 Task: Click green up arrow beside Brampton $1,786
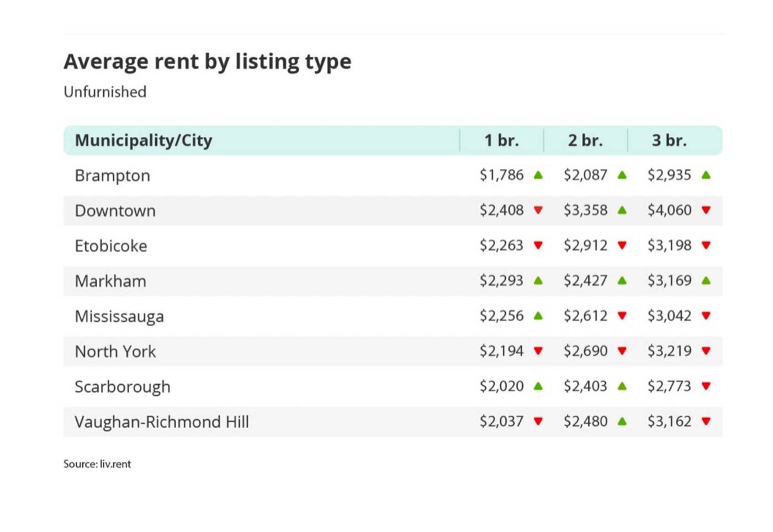[x=538, y=175]
